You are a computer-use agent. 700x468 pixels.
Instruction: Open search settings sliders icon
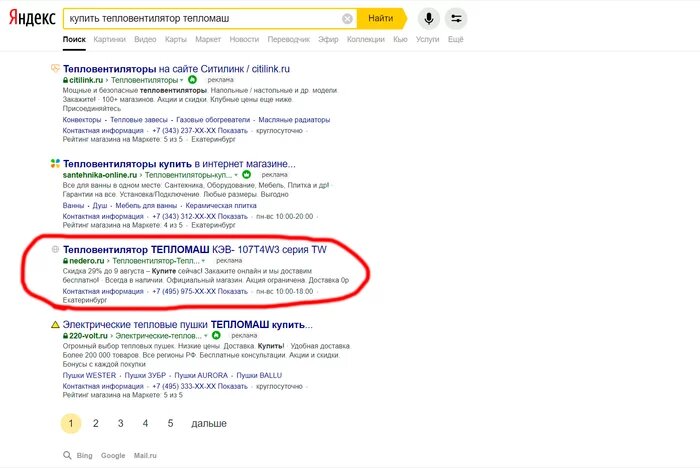click(x=456, y=19)
